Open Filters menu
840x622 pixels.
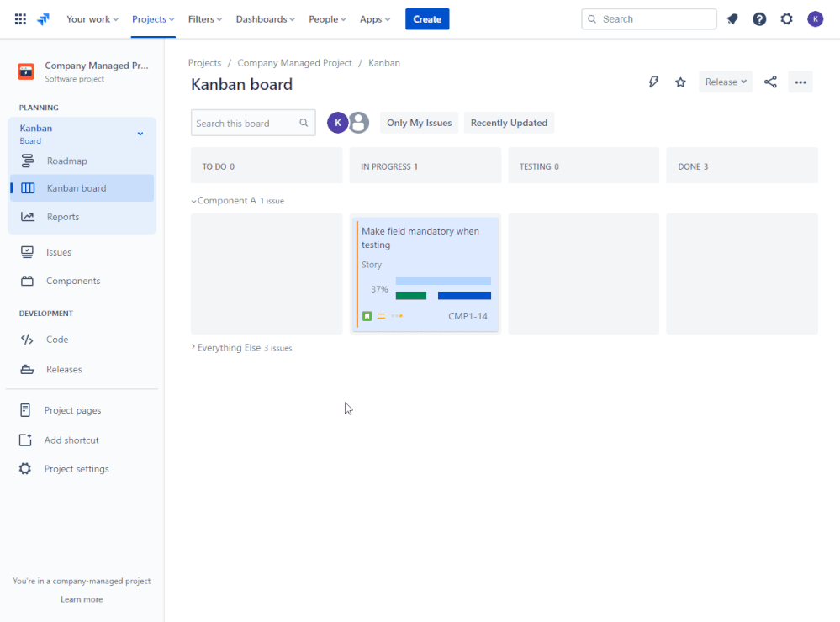coord(204,19)
